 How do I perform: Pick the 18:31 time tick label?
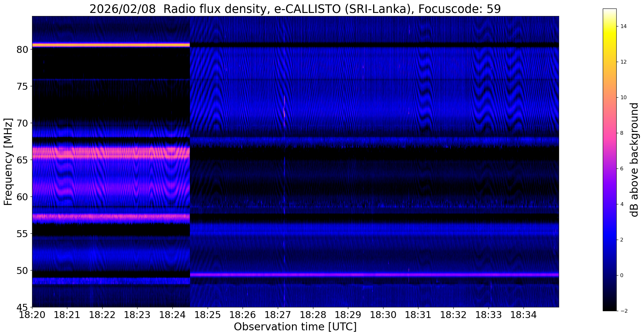click(418, 315)
